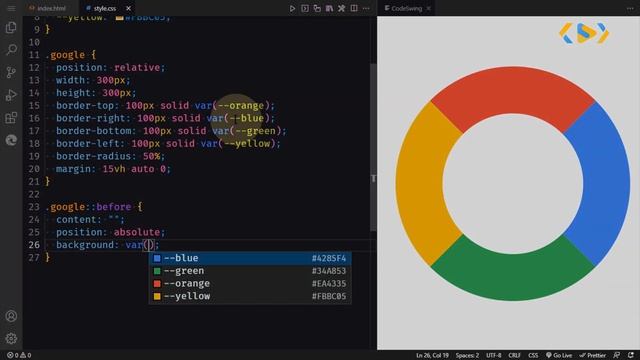The image size is (640, 360).
Task: Change file encoding UTF-8
Action: click(x=493, y=355)
